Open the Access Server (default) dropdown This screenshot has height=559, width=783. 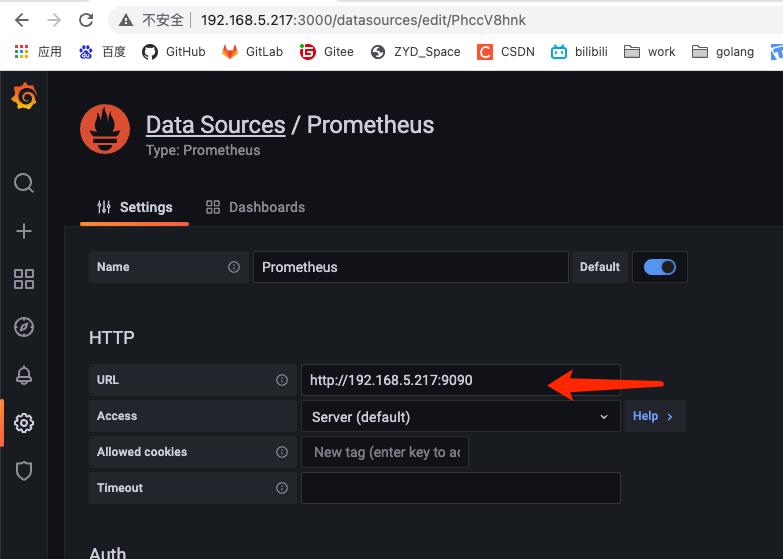click(x=461, y=416)
